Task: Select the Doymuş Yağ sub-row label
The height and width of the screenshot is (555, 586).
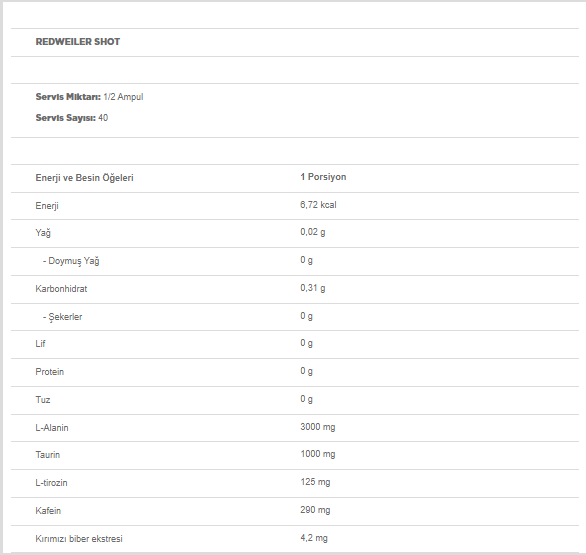Action: click(71, 261)
